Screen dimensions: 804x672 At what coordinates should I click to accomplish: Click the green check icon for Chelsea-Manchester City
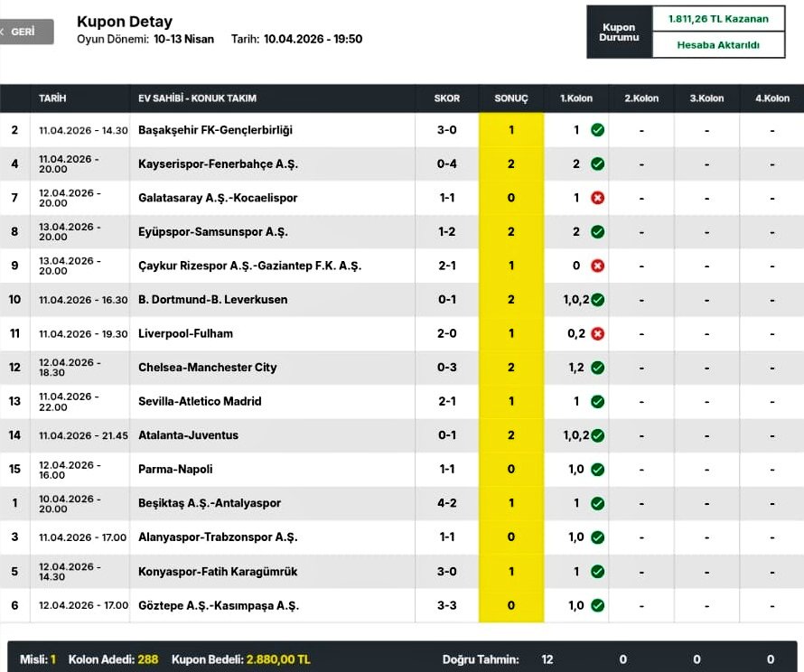[x=597, y=368]
